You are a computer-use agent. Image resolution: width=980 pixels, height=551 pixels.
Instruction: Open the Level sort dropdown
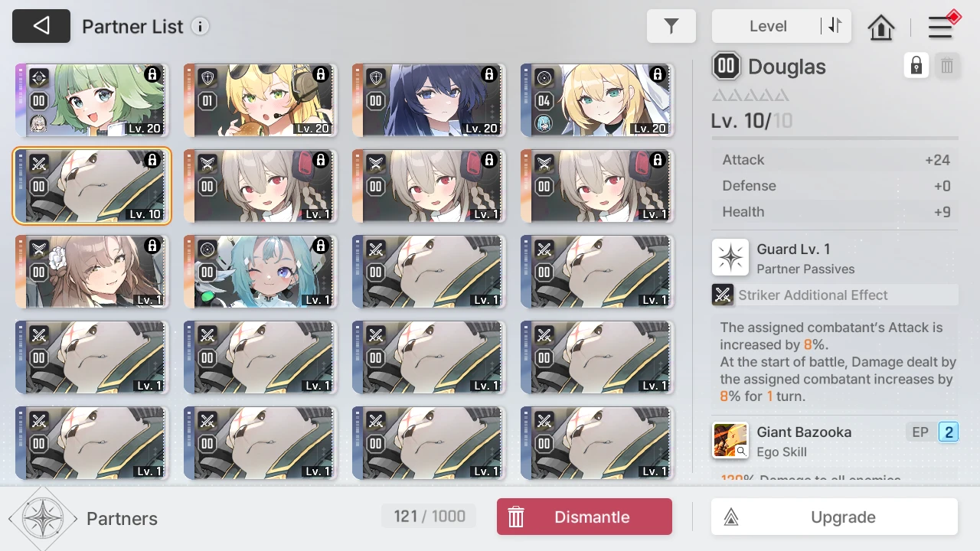click(768, 26)
